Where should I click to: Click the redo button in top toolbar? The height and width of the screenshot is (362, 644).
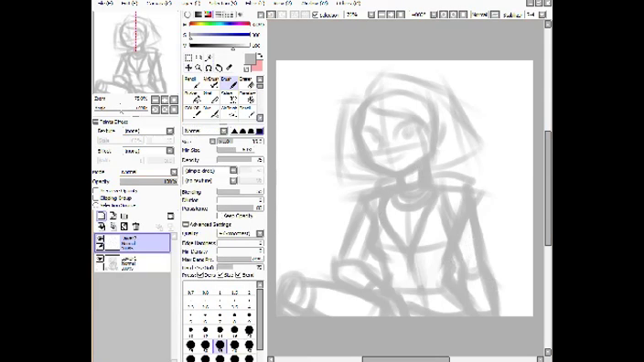click(x=282, y=15)
